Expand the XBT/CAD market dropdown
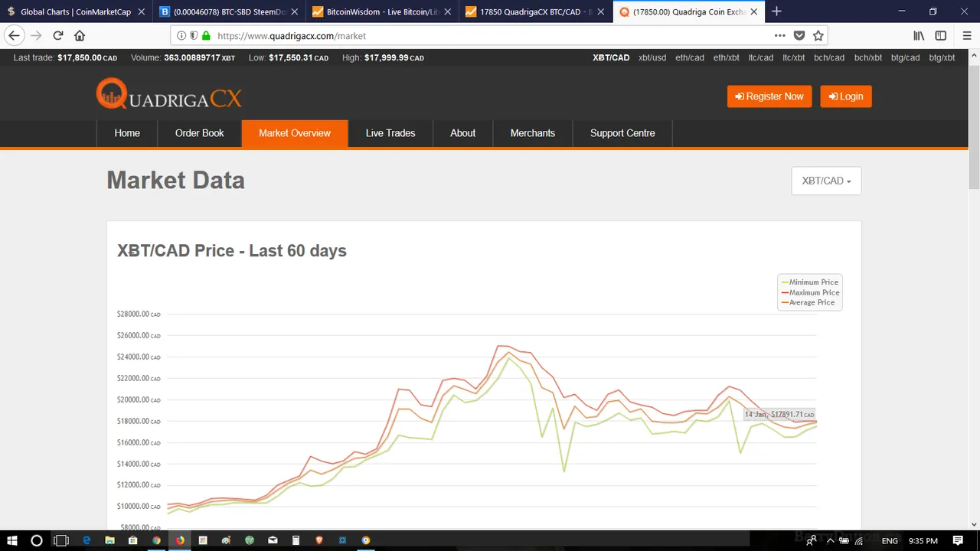Viewport: 980px width, 551px height. pos(826,181)
